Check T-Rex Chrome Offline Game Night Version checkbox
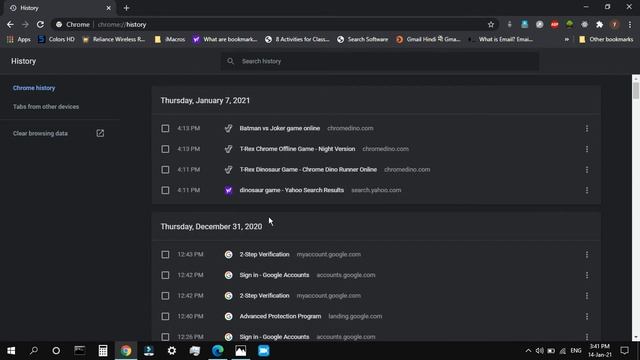The width and height of the screenshot is (640, 360). coord(165,149)
